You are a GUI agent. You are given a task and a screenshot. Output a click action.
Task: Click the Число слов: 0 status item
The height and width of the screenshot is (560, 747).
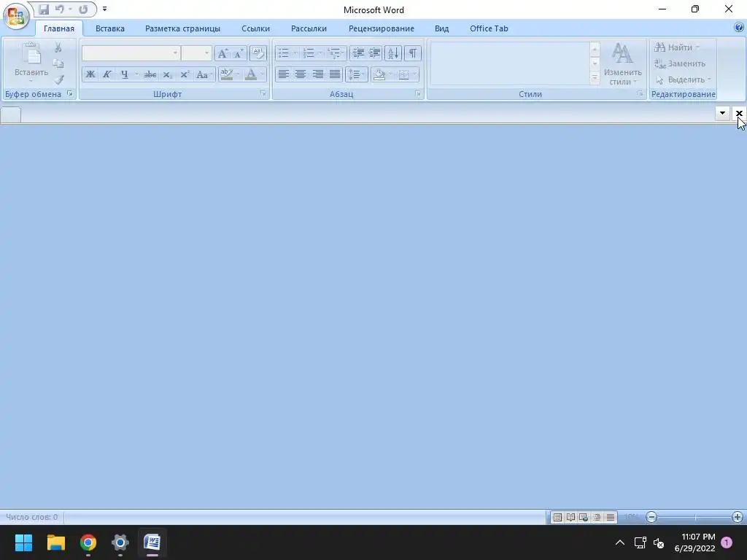click(x=31, y=517)
